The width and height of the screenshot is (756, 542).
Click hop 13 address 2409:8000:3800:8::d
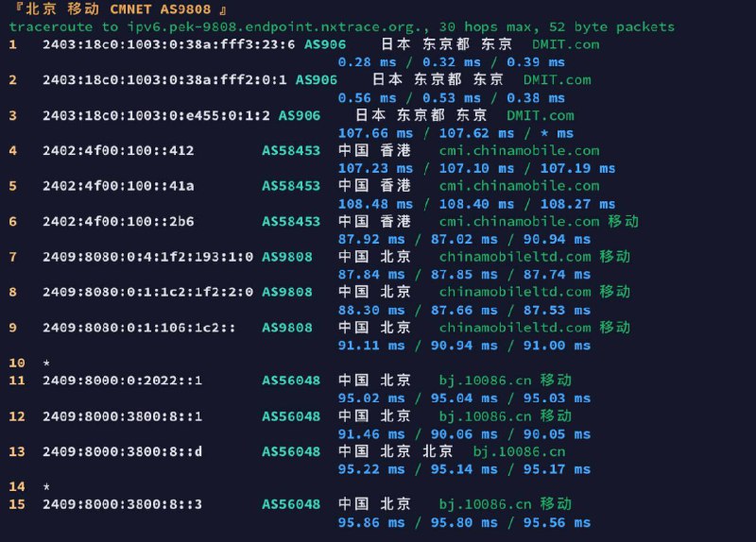coord(123,452)
